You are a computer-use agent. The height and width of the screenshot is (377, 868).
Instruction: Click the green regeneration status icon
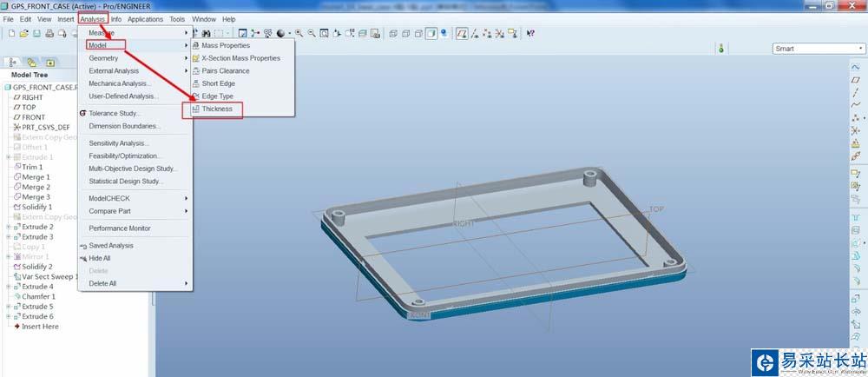point(720,49)
